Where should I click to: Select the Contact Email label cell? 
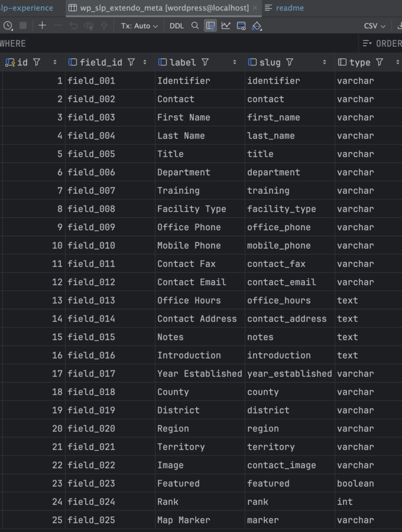click(x=191, y=282)
